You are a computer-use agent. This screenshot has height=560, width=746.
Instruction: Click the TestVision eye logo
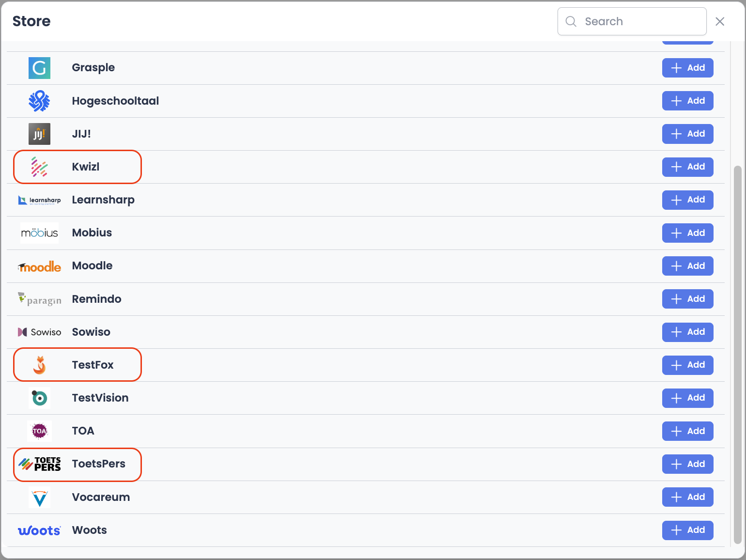pos(39,398)
